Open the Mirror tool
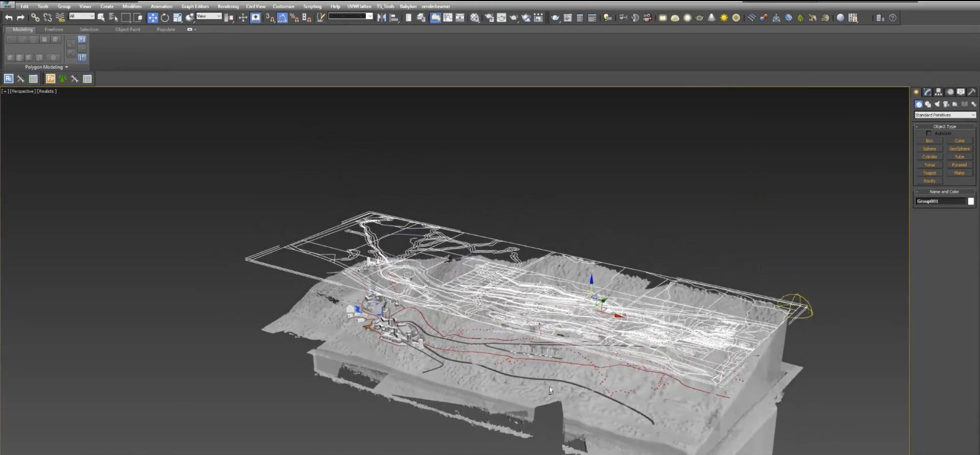The image size is (980, 455). tap(382, 18)
